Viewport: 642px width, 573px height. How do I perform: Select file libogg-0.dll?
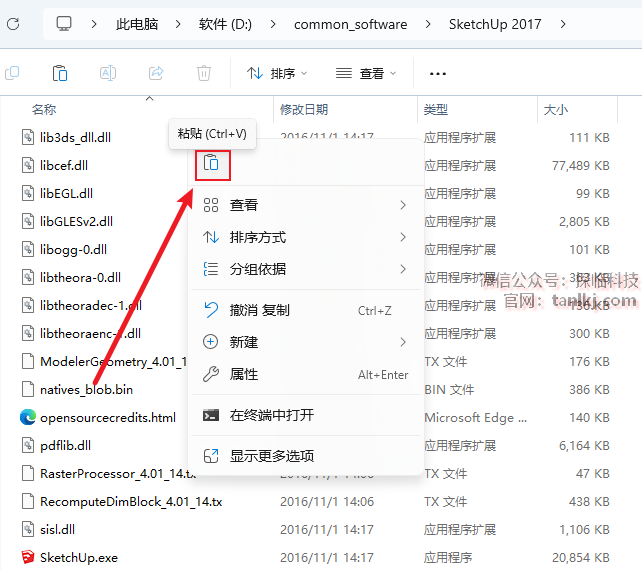pos(73,249)
